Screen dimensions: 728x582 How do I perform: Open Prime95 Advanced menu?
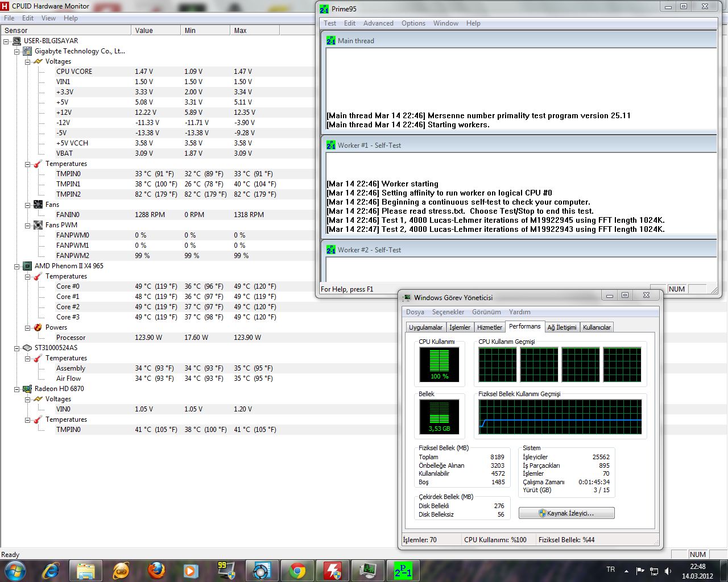378,23
